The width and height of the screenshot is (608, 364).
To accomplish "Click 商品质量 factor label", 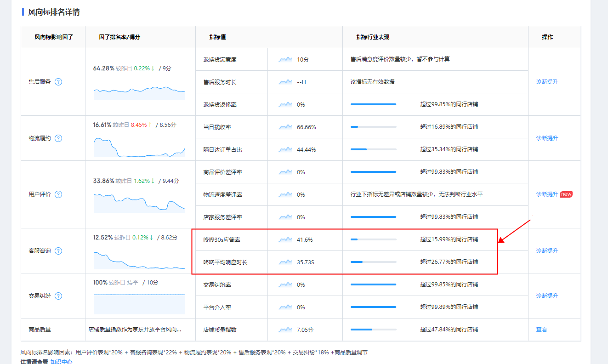I will 40,330.
